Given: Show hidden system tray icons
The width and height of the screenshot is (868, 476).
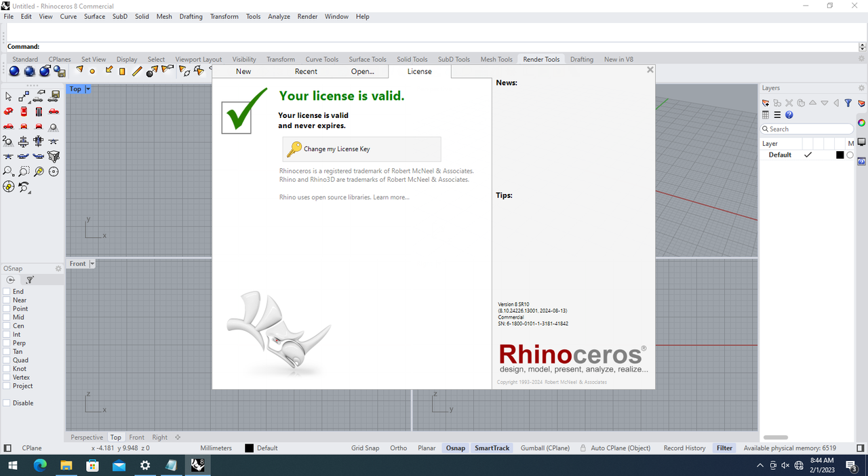Looking at the screenshot, I should 759,465.
